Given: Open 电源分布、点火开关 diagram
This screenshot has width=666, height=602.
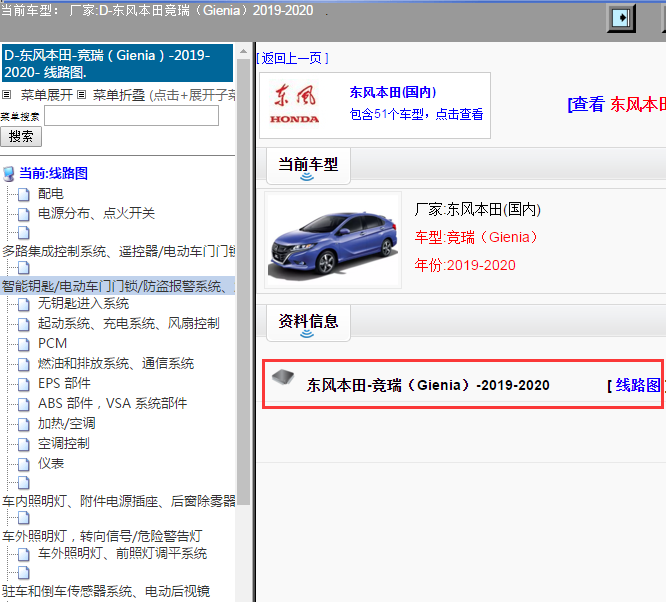Looking at the screenshot, I should (96, 213).
